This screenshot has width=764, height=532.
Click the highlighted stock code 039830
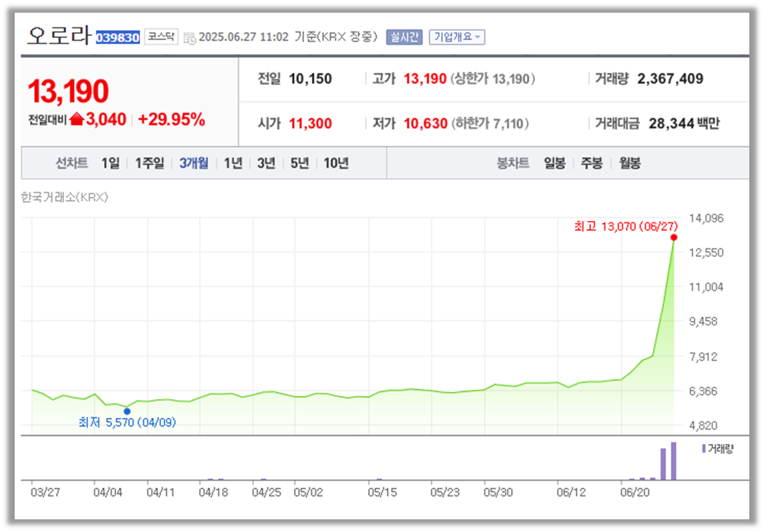pos(118,37)
